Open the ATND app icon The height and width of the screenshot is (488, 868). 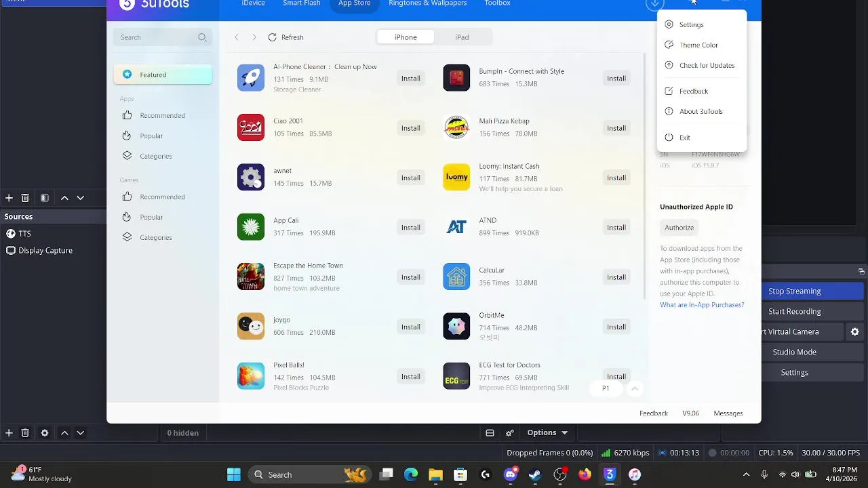pos(456,227)
